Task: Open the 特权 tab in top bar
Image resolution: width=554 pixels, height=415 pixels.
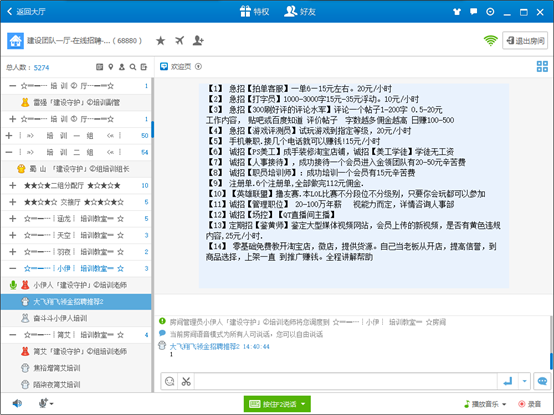Action: tap(254, 12)
